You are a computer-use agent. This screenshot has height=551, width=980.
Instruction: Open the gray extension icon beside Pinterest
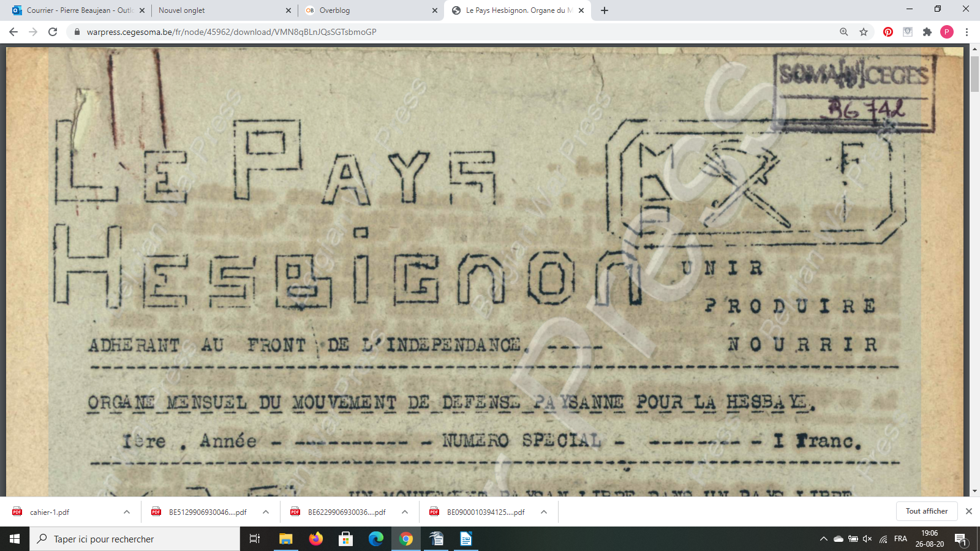[x=908, y=32]
